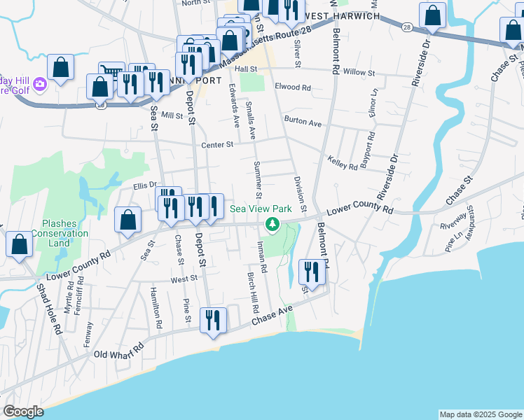Select the shopping bag marker near Shad Hole Rd
This screenshot has width=524, height=420.
point(19,244)
